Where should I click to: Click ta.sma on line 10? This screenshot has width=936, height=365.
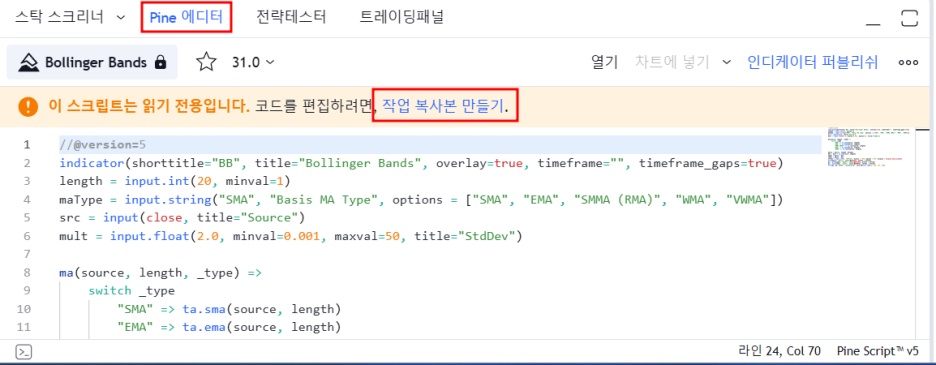(204, 310)
